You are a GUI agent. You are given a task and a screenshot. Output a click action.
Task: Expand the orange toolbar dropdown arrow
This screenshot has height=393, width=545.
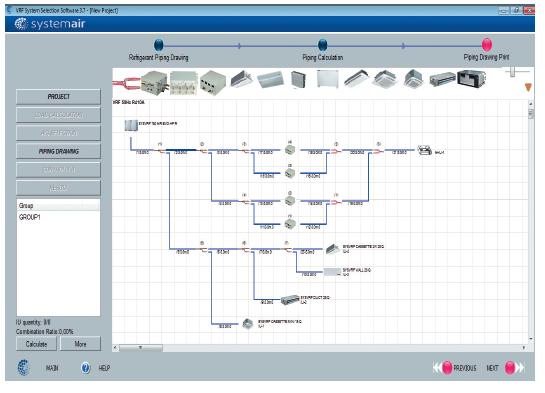pyautogui.click(x=528, y=88)
